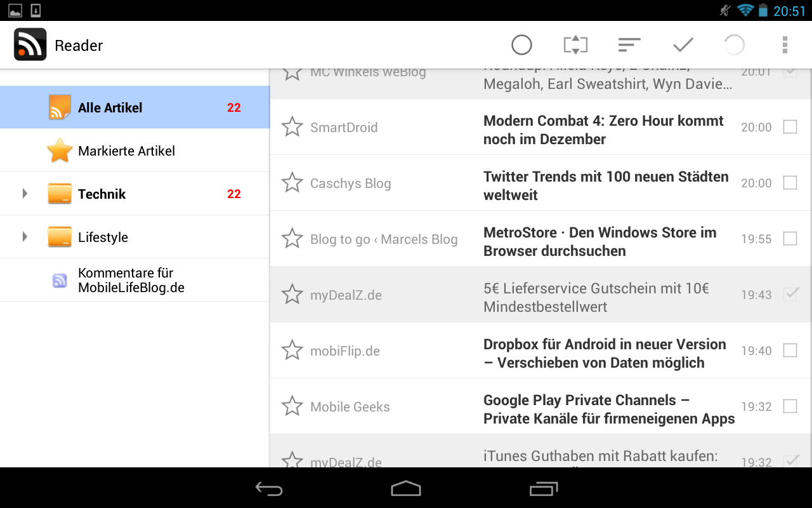This screenshot has height=508, width=812.
Task: Star the mobiFlip.de article
Action: [x=292, y=350]
